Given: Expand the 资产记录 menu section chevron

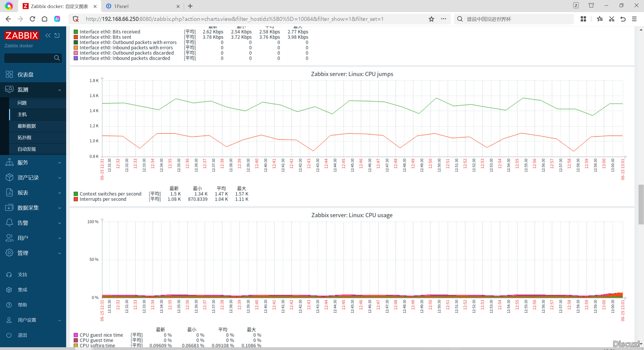Looking at the screenshot, I should tap(60, 178).
